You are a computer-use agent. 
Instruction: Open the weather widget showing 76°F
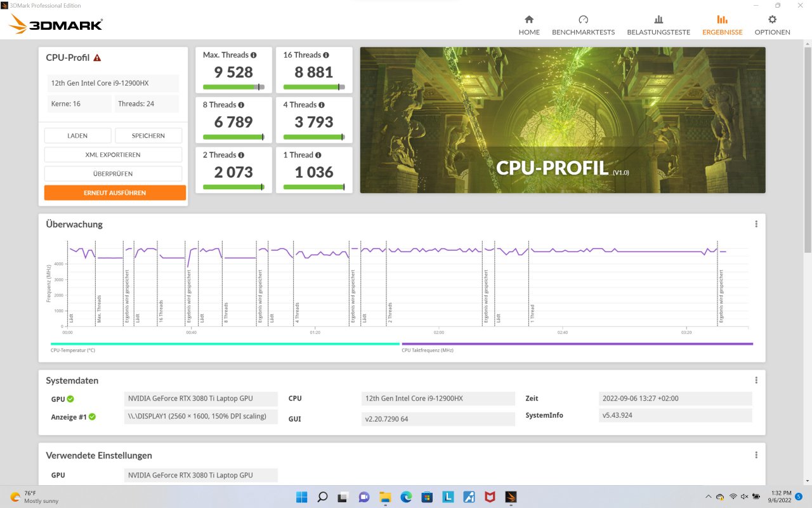point(35,497)
